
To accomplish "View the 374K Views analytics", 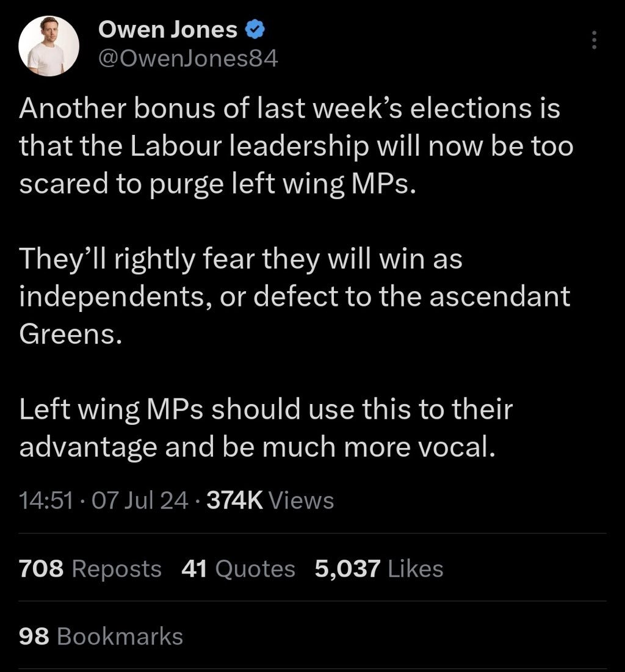I will click(x=270, y=500).
